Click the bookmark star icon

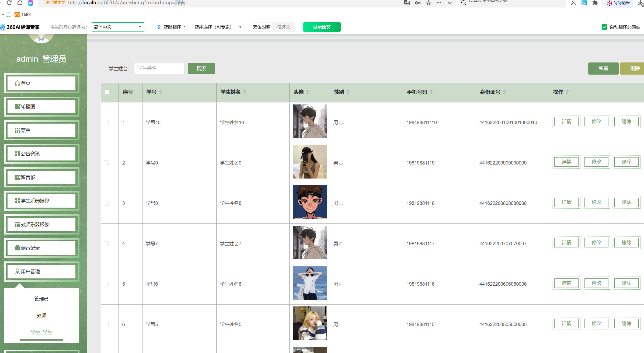click(x=429, y=3)
